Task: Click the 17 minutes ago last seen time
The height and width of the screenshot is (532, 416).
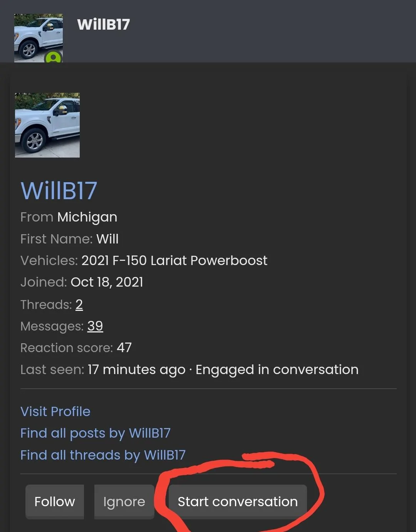Action: [136, 370]
